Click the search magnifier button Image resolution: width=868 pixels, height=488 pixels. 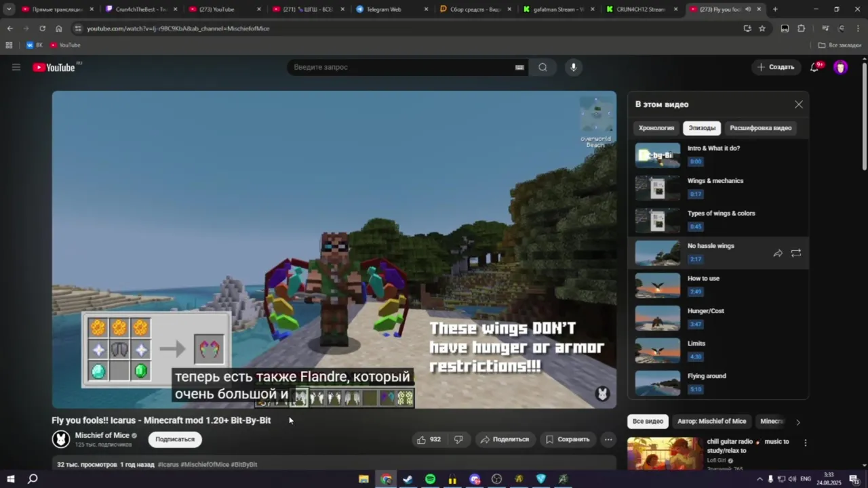[x=542, y=67]
